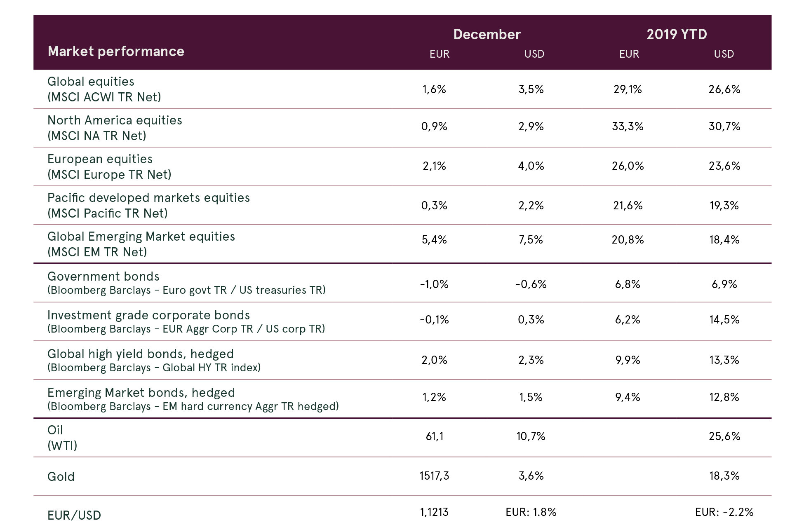Click the Oil price value 61,1

435,436
